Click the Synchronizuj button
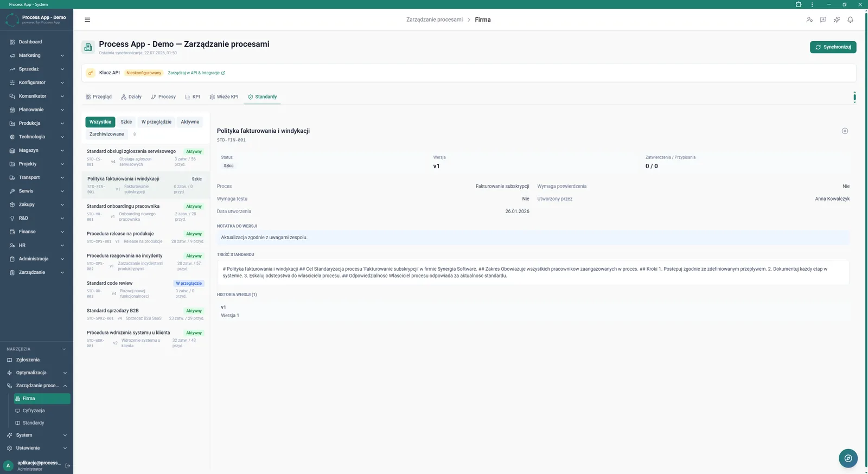This screenshot has height=474, width=868. 833,47
